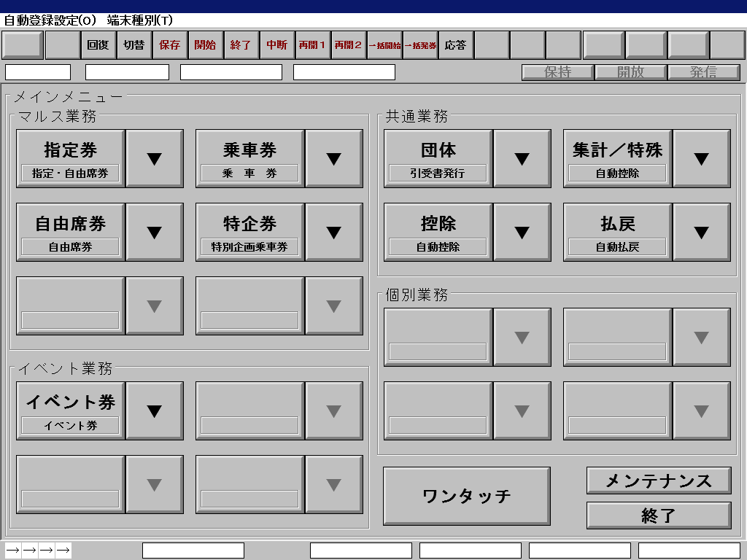Image resolution: width=747 pixels, height=560 pixels.
Task: Click the 一括開始 toolbar button
Action: pyautogui.click(x=384, y=45)
